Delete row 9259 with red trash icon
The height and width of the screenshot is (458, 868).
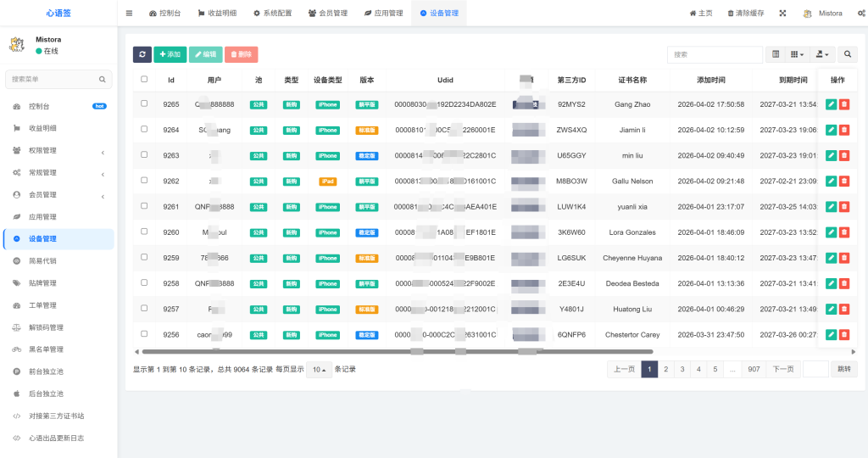[x=844, y=258]
